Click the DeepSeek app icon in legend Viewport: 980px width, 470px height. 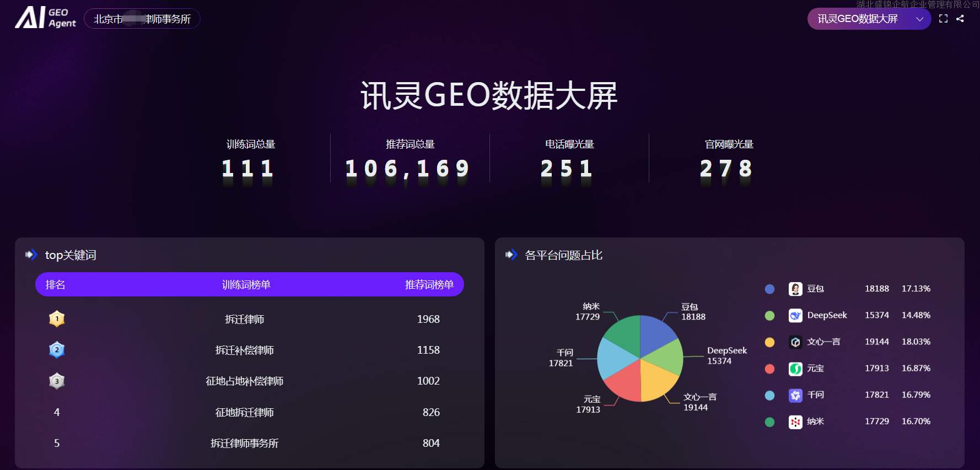pyautogui.click(x=795, y=315)
